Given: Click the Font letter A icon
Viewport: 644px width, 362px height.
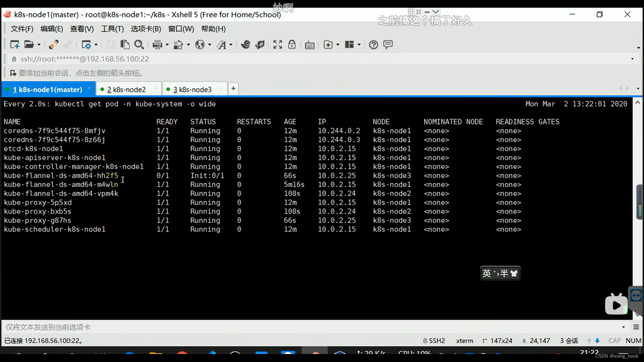Looking at the screenshot, I should 221,45.
